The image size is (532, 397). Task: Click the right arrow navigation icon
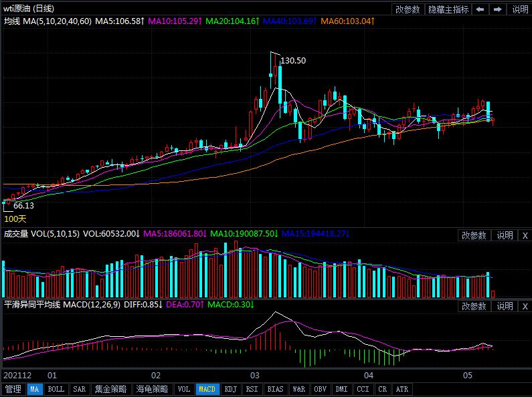click(498, 9)
